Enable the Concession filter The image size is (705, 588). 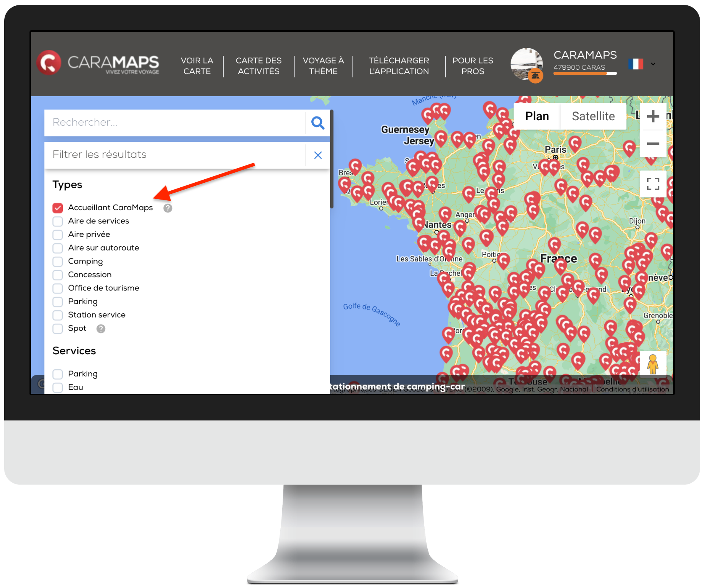(58, 275)
